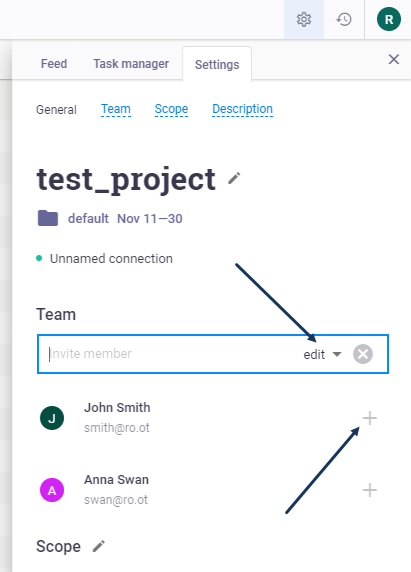Select the Settings tab
This screenshot has width=411, height=572.
tap(217, 65)
